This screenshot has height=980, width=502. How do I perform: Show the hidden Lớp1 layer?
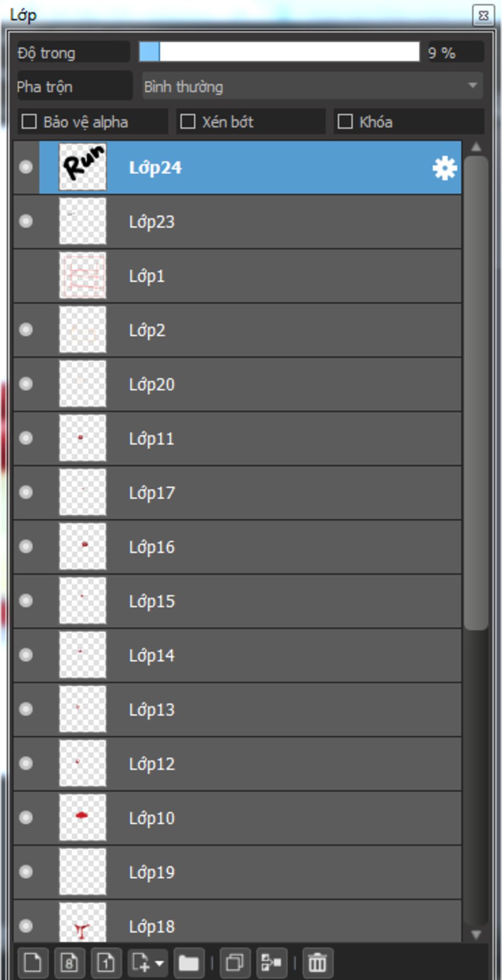(26, 276)
